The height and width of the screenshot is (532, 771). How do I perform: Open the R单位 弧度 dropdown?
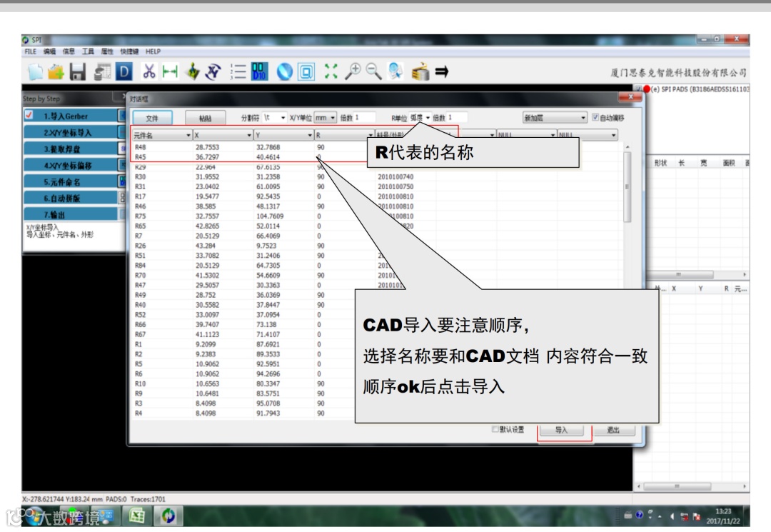pyautogui.click(x=420, y=118)
